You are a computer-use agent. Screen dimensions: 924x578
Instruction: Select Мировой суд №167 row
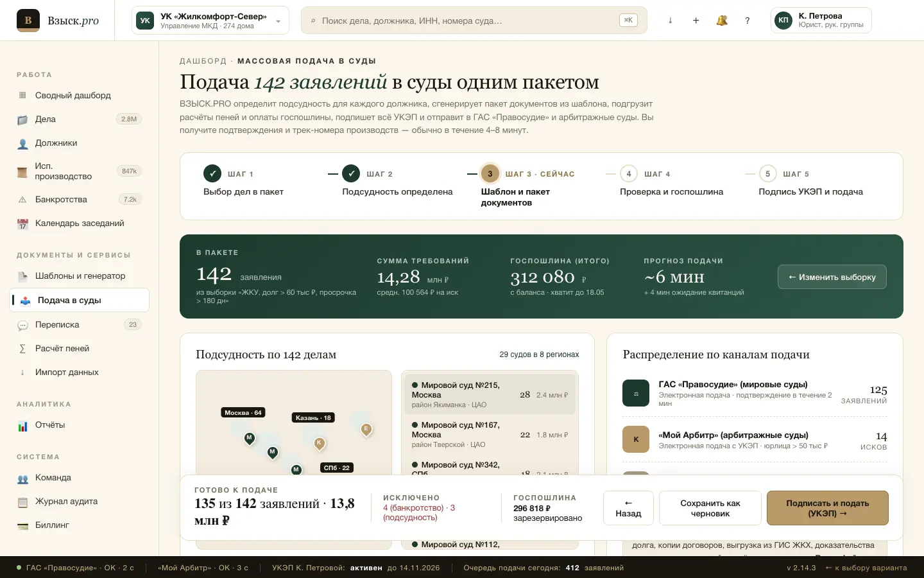pos(490,434)
